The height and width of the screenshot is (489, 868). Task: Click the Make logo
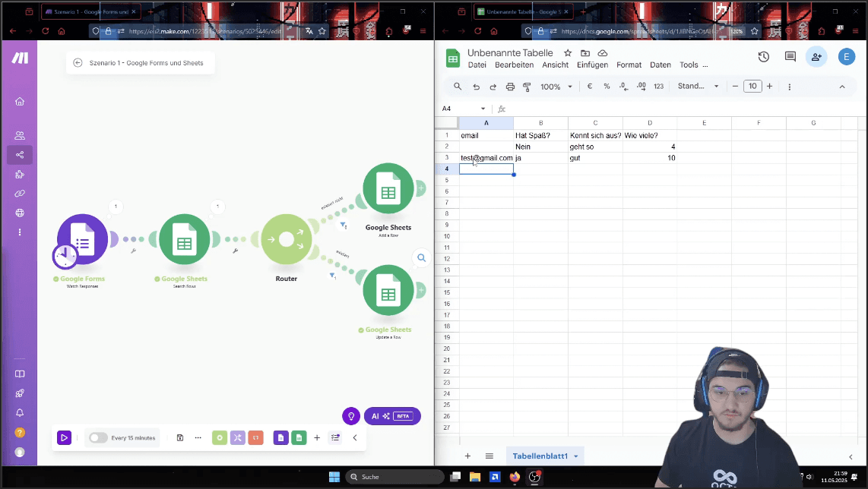(x=20, y=58)
